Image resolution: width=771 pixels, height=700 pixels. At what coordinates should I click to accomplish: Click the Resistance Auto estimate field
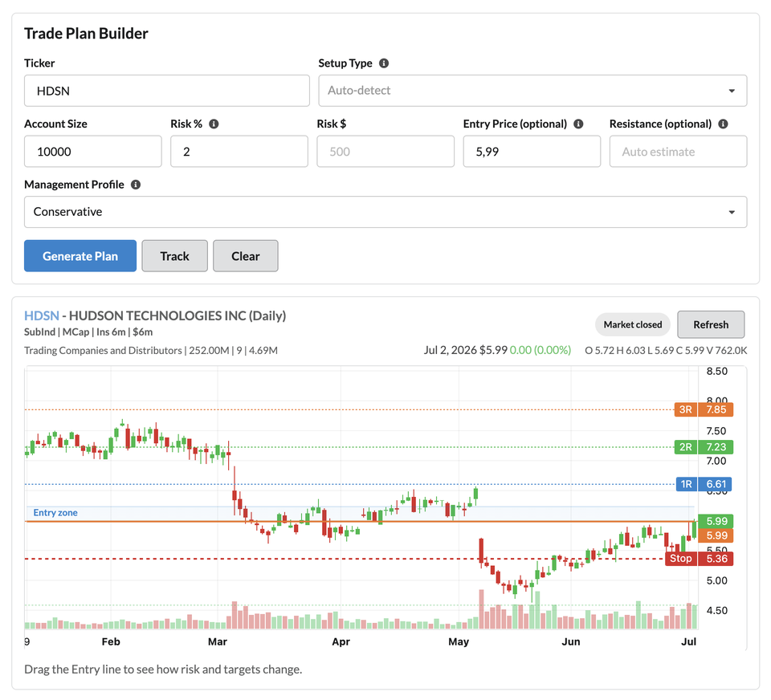678,152
